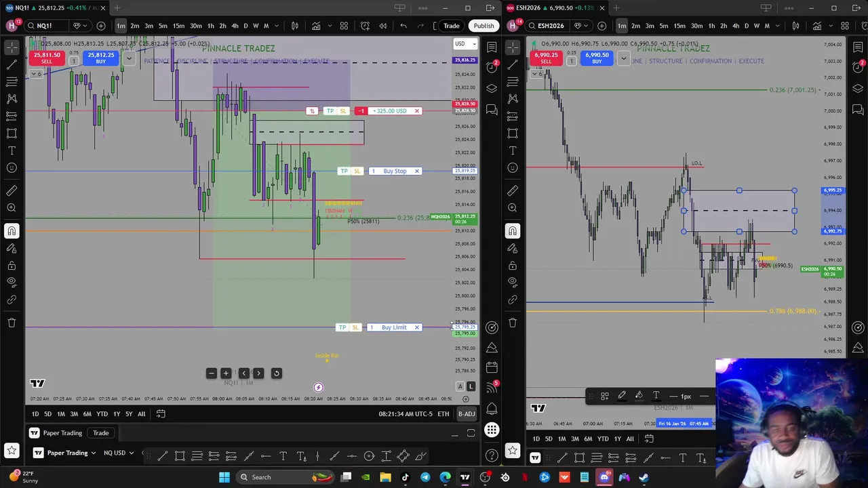Start bar replay in NQ1! window
This screenshot has width=868, height=488.
[382, 26]
